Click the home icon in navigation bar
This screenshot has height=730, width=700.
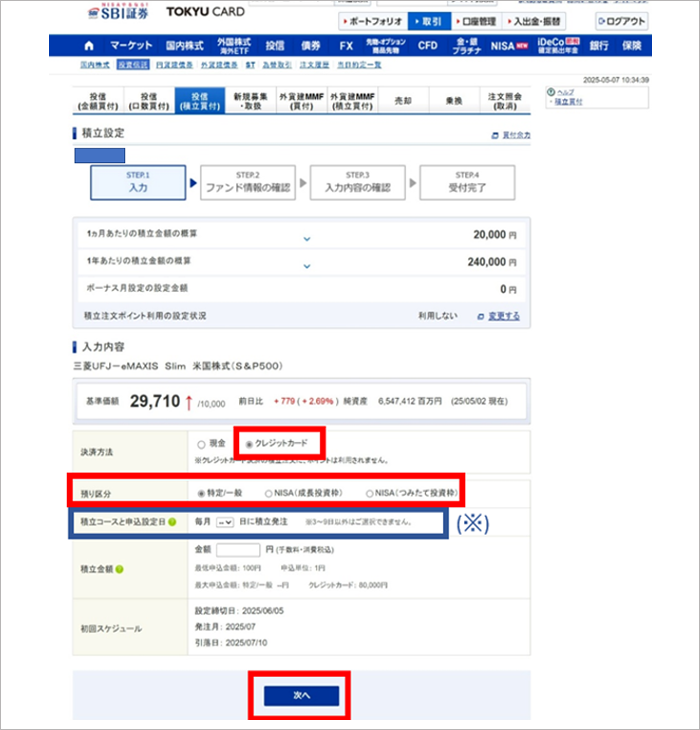pos(89,46)
